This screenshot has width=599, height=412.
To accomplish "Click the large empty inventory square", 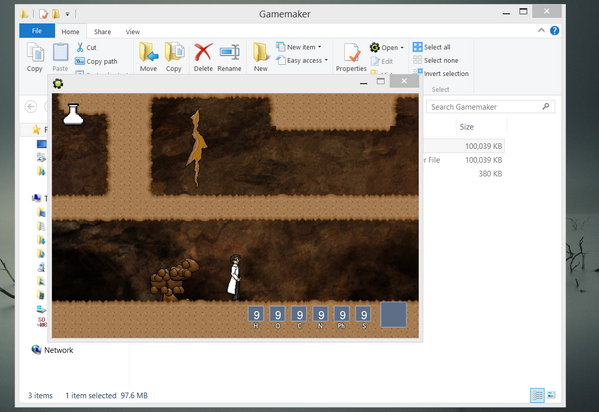I will coord(393,315).
